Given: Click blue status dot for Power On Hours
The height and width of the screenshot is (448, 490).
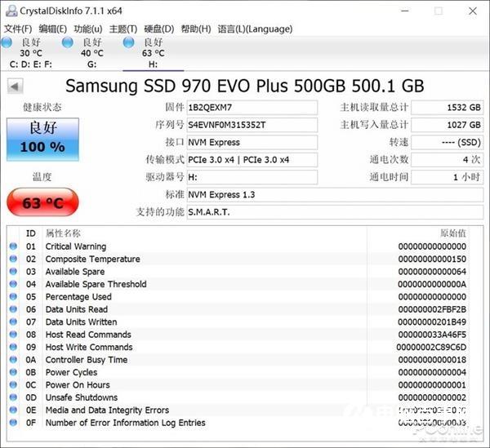Looking at the screenshot, I should [13, 384].
